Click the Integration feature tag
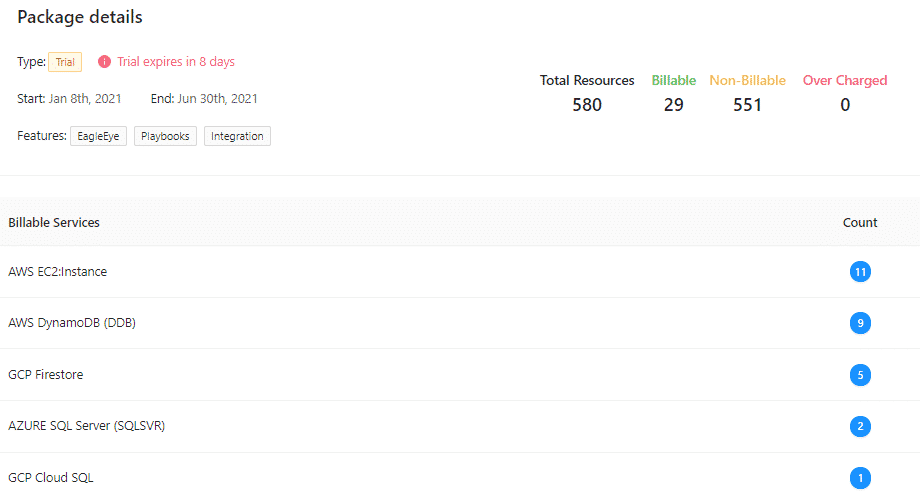 click(237, 136)
